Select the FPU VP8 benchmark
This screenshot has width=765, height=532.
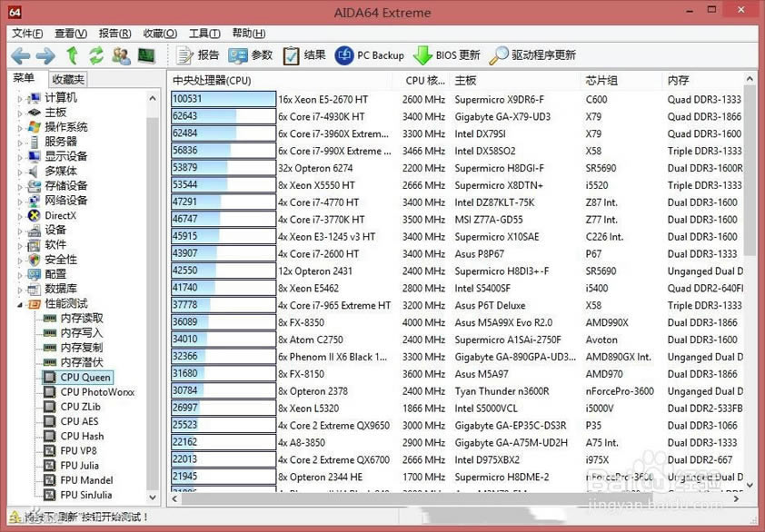pos(78,450)
